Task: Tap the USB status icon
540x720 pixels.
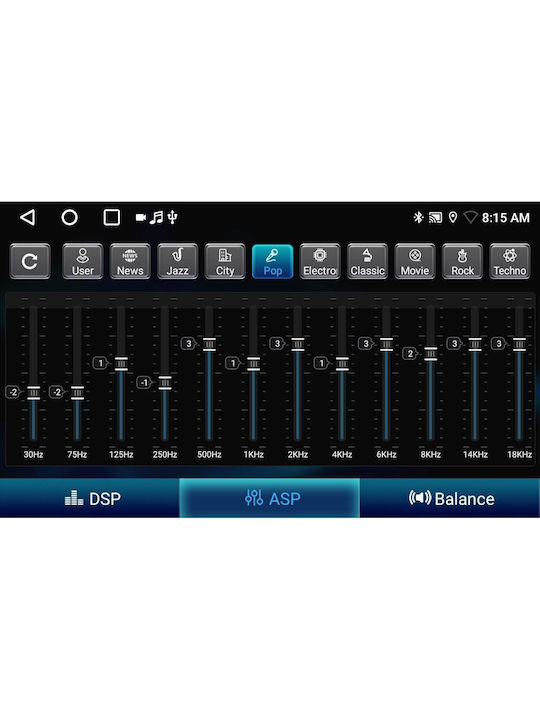Action: [172, 217]
